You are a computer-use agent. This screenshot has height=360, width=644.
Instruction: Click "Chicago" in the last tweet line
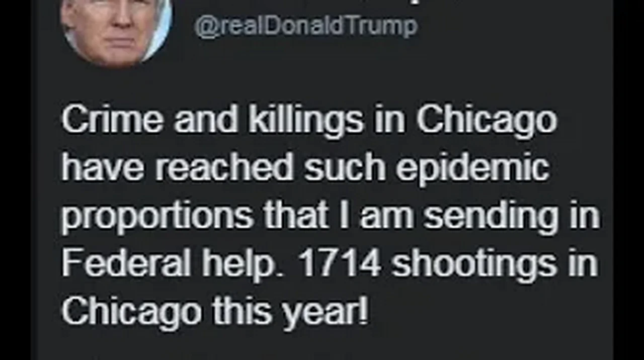pos(132,313)
